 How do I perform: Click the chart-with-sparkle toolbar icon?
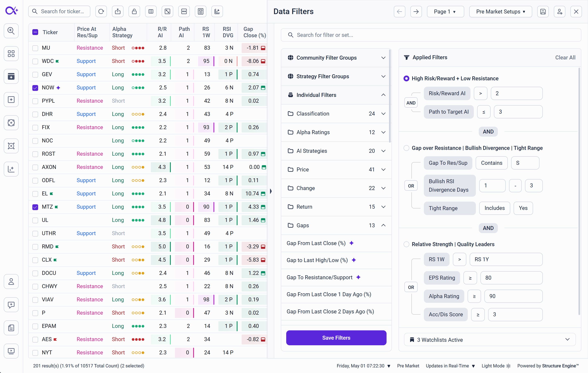(217, 11)
